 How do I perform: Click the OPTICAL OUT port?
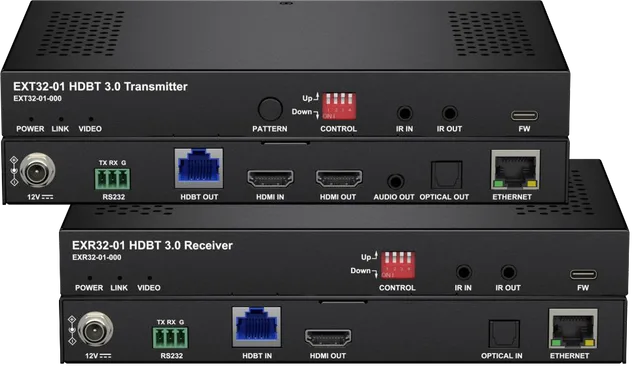[x=447, y=175]
